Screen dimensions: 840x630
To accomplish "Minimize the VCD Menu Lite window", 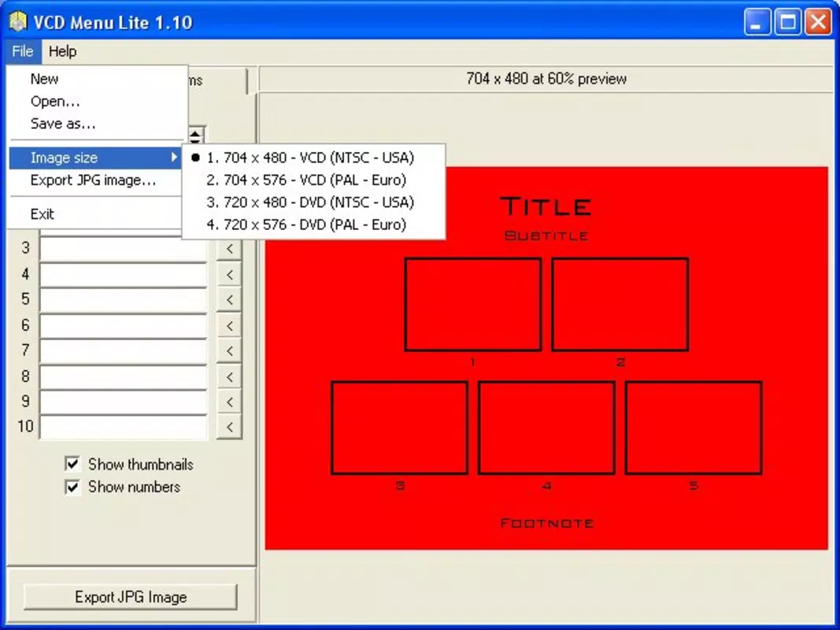I will [757, 22].
